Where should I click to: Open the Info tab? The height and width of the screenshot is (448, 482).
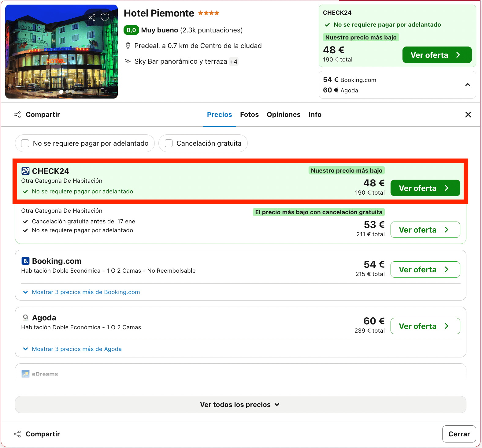point(315,114)
